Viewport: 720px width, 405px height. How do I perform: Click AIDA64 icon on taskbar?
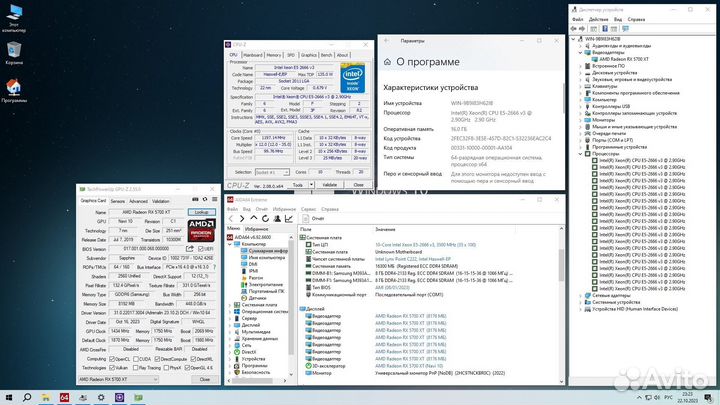pos(64,397)
